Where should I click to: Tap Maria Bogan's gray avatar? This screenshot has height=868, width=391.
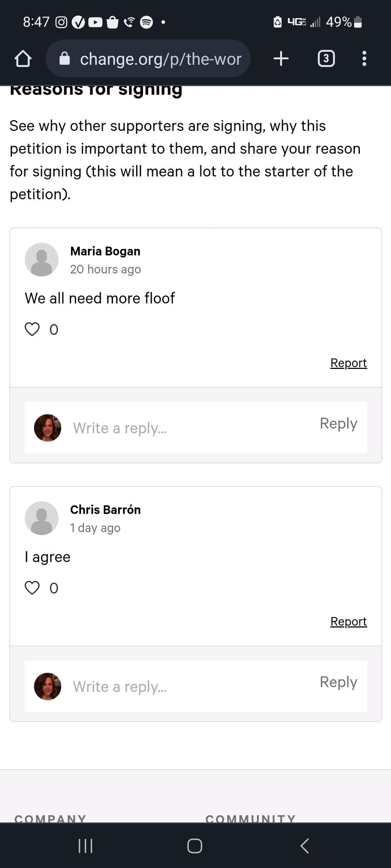41,260
